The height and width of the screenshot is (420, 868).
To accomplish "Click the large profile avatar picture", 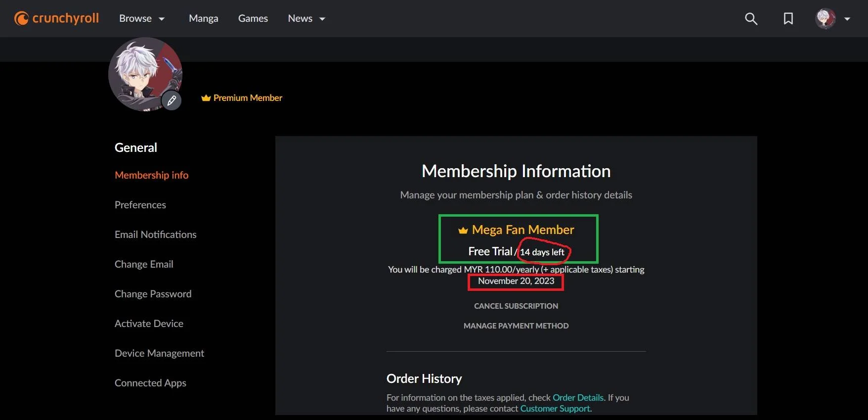I will [x=145, y=74].
